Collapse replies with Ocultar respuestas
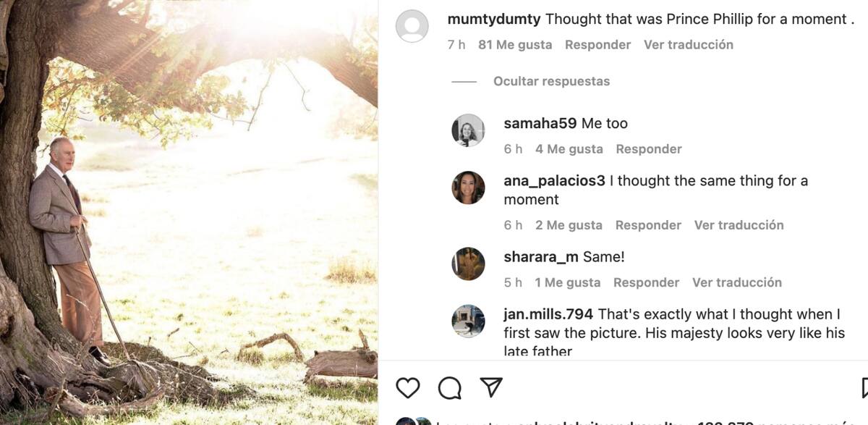 [x=551, y=81]
